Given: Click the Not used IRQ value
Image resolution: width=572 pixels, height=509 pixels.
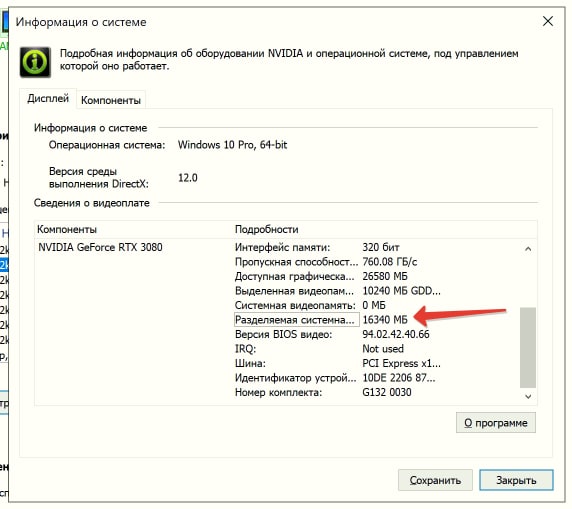Looking at the screenshot, I should pyautogui.click(x=383, y=349).
